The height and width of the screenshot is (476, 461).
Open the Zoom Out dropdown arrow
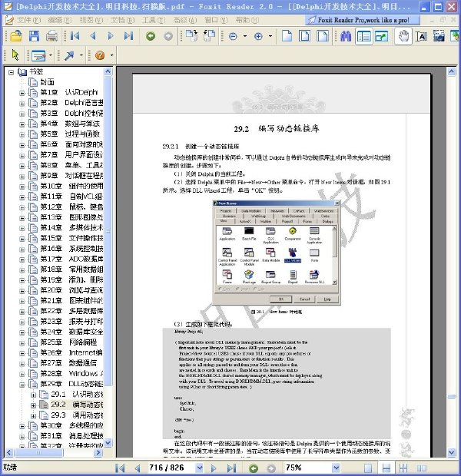click(x=245, y=36)
